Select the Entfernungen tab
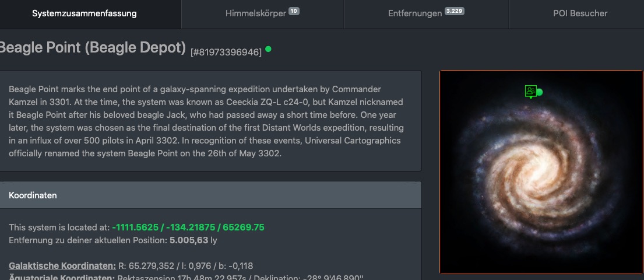Viewport: 644px width, 280px height. pyautogui.click(x=415, y=13)
